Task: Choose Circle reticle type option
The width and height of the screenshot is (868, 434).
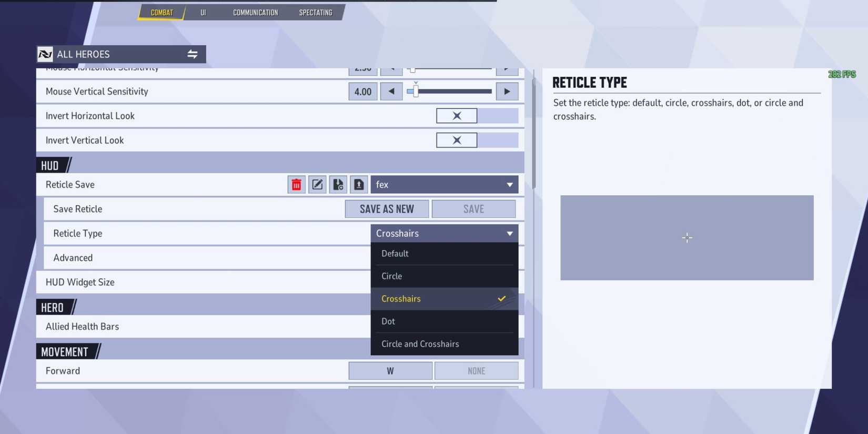Action: (x=445, y=276)
